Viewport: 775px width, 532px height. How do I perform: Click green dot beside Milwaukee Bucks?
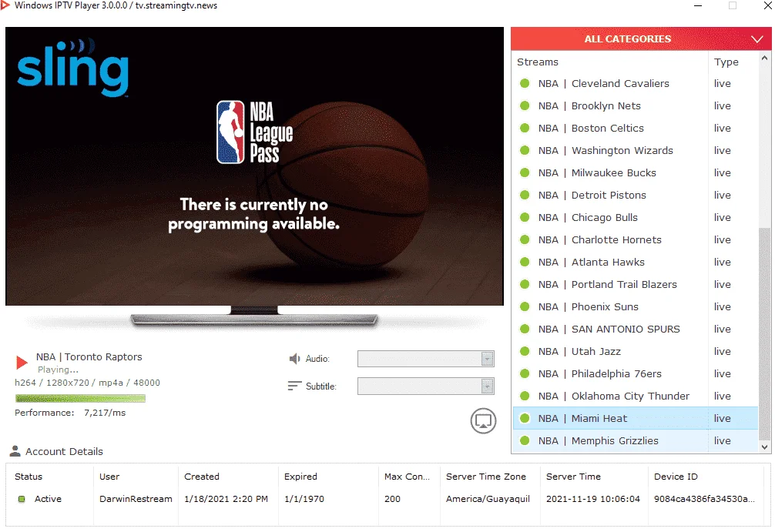click(525, 173)
